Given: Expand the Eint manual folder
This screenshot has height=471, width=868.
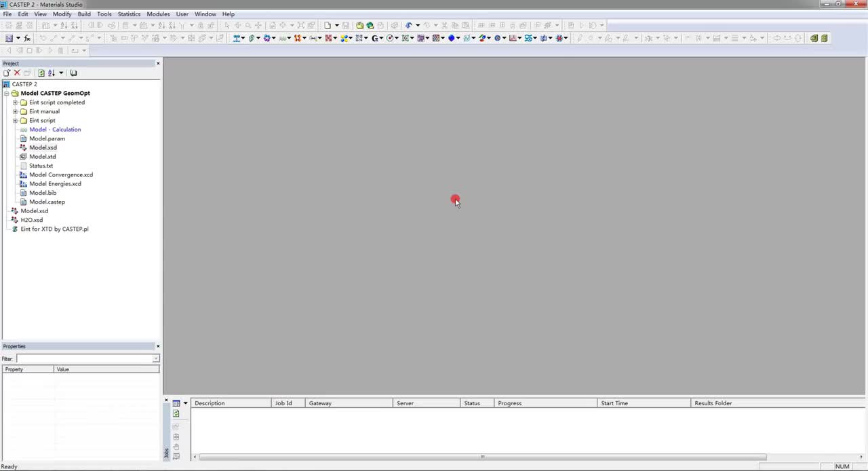Looking at the screenshot, I should pos(15,111).
